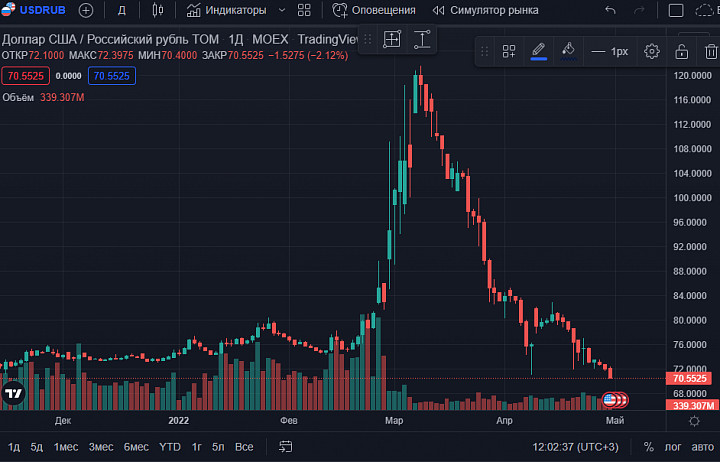The height and width of the screenshot is (462, 720).
Task: Create an alert via Оповещения
Action: pos(374,10)
